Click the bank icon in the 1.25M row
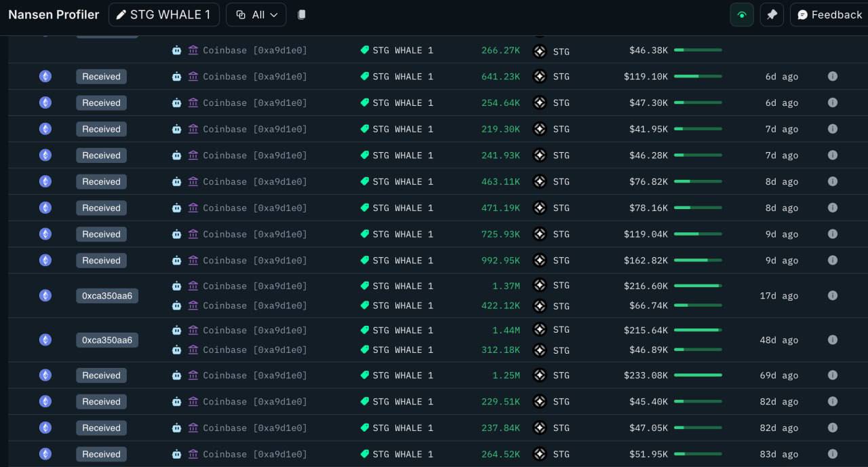 click(x=193, y=375)
